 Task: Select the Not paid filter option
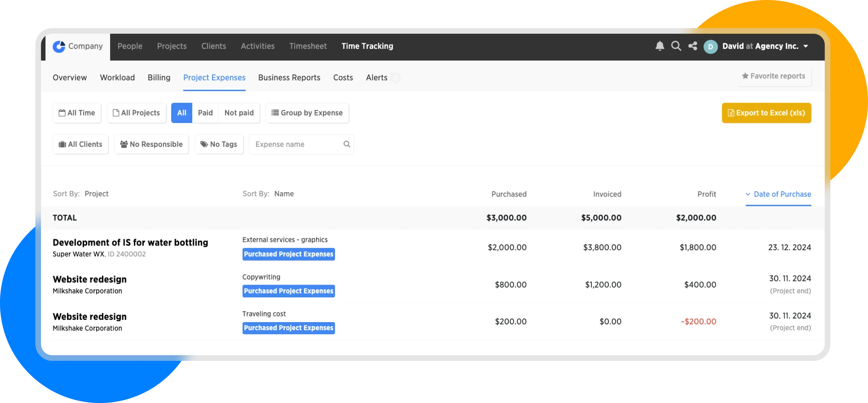[x=239, y=113]
